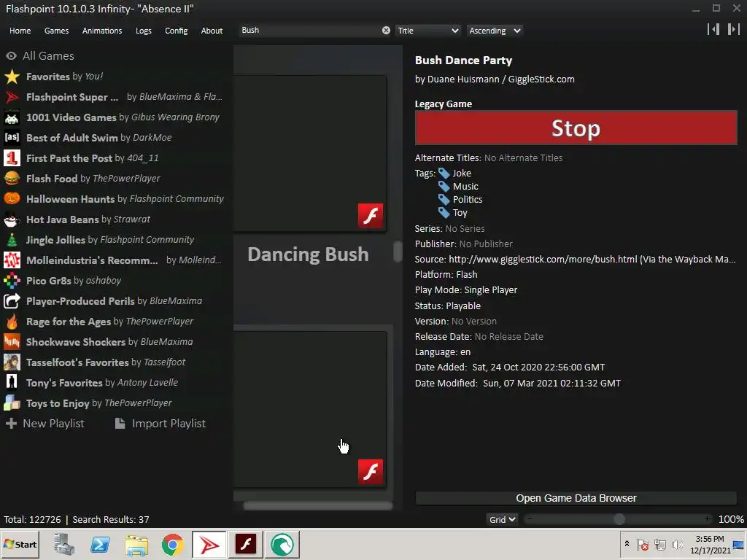Select Shockwave Shockers icon
Viewport: 747px width, 560px height.
click(x=12, y=342)
